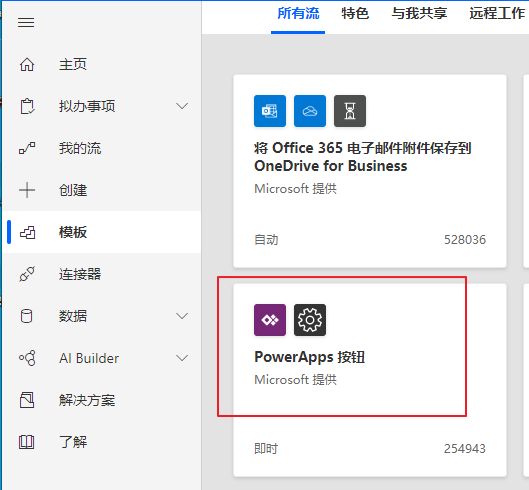Viewport: 529px width, 490px height.
Task: Click the flow icon beside 我的流
Action: pyautogui.click(x=27, y=148)
